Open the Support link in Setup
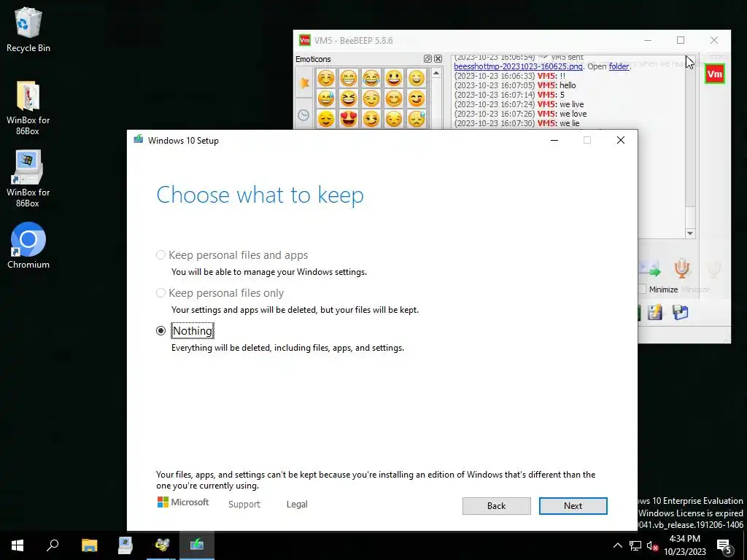This screenshot has height=560, width=747. tap(244, 505)
